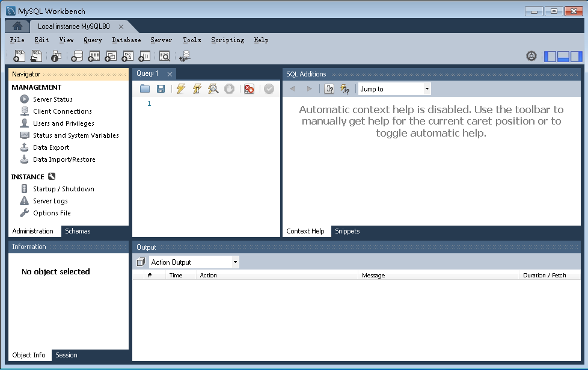588x370 pixels.
Task: Run EXPLAIN on statement magnifier icon
Action: [x=213, y=89]
